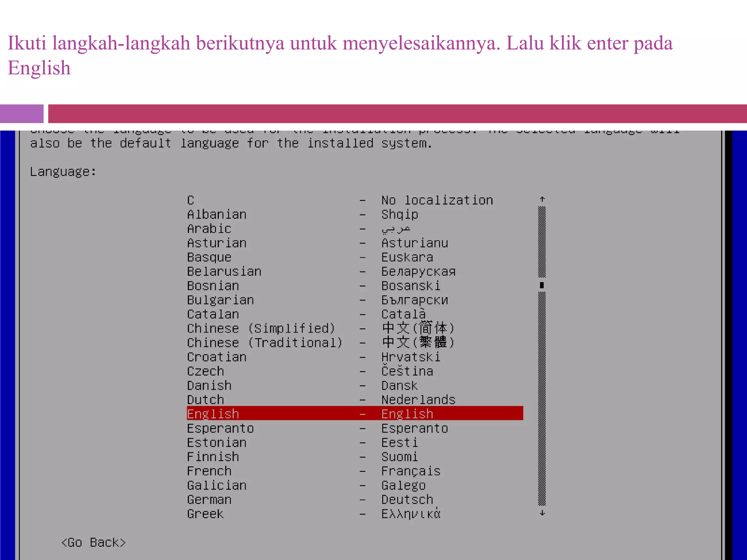Select Esperanto language entry
The height and width of the screenshot is (560, 747).
[355, 428]
